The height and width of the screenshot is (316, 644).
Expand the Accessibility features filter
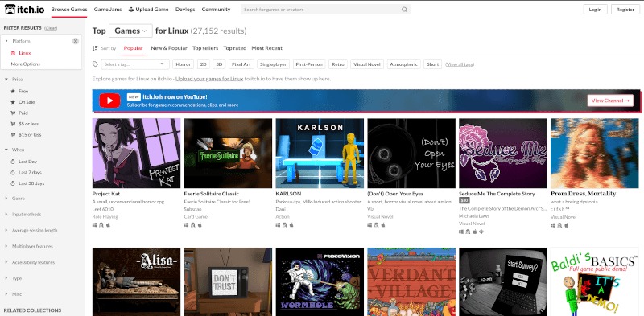[6, 262]
